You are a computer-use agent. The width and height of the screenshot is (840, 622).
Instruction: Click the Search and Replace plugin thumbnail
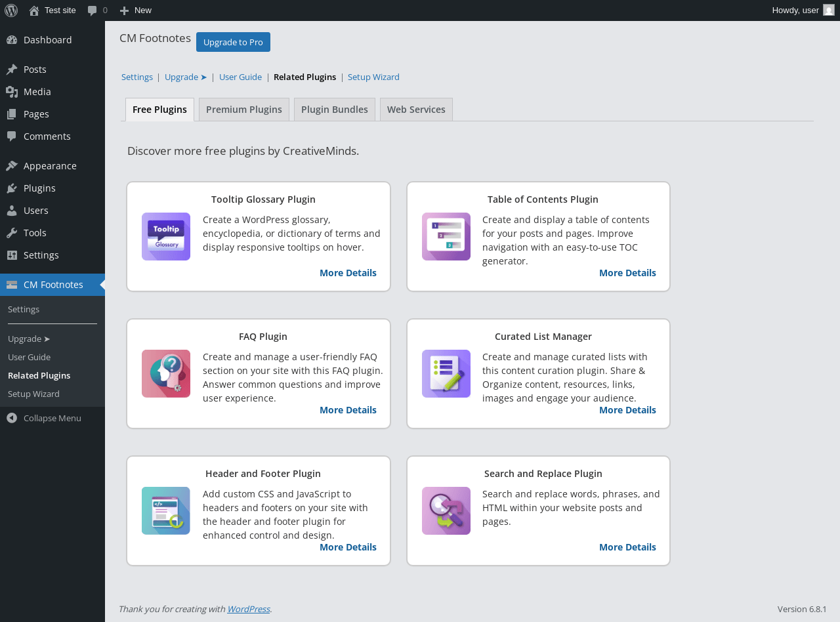click(x=446, y=510)
